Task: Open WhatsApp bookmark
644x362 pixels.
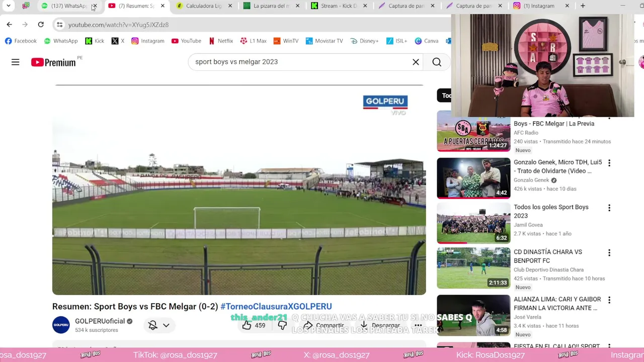Action: 61,41
